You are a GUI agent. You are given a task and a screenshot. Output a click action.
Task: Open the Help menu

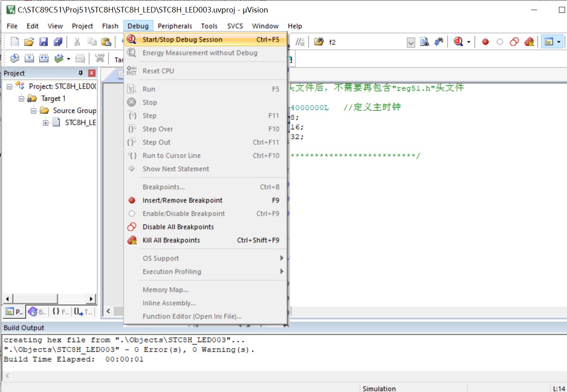[x=295, y=26]
